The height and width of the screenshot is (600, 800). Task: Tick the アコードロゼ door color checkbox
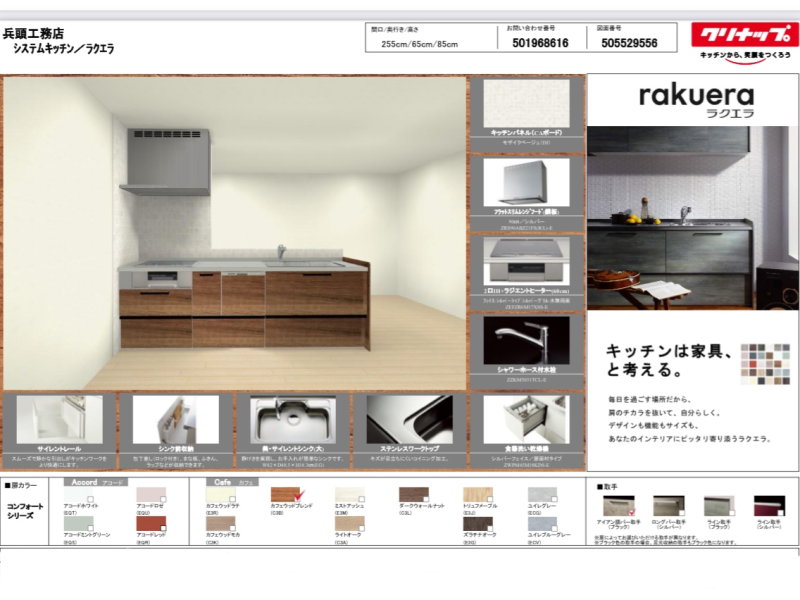click(x=163, y=499)
